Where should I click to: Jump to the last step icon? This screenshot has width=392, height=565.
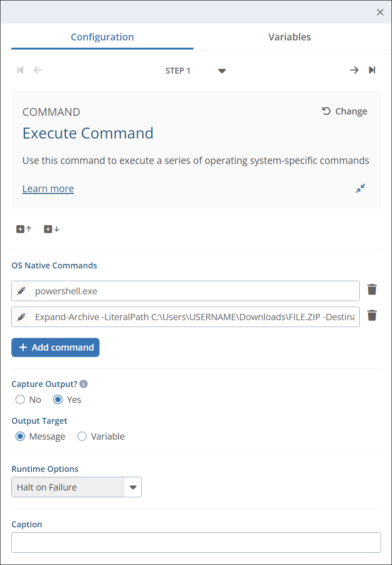tap(372, 70)
